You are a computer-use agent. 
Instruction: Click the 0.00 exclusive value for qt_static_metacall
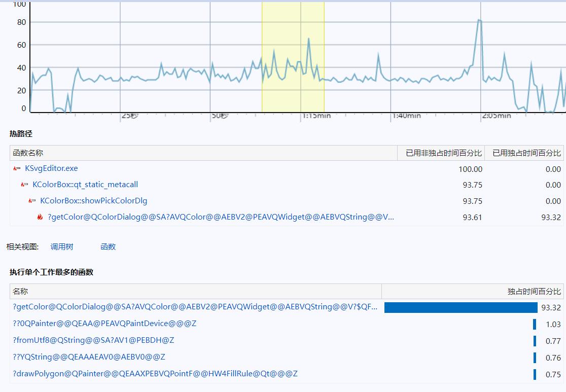point(553,185)
